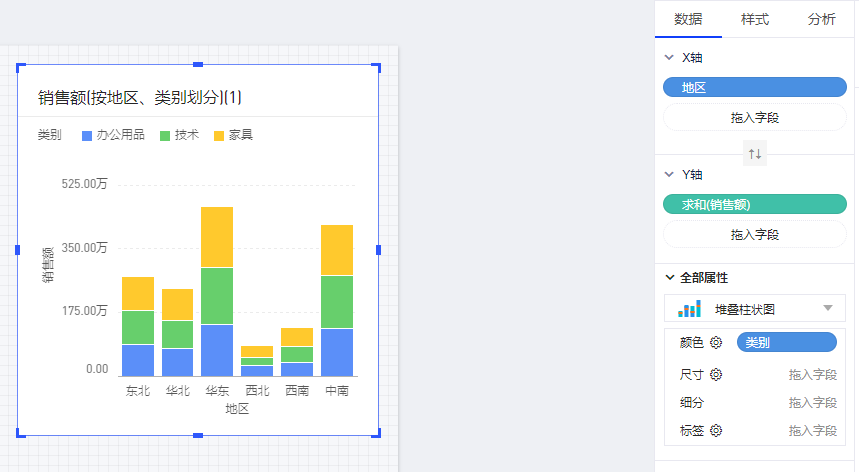The height and width of the screenshot is (472, 859).
Task: Switch to the 样式 tab
Action: tap(754, 19)
